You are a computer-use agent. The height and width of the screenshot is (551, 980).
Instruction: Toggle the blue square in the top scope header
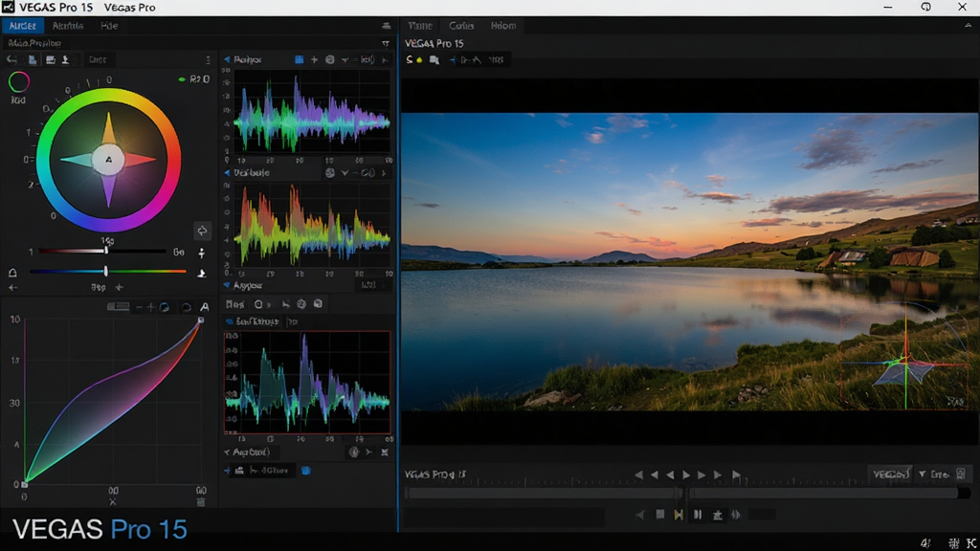(299, 59)
